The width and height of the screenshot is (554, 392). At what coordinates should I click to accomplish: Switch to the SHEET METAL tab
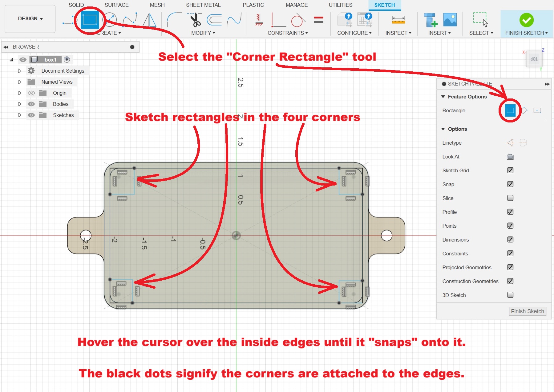(203, 5)
